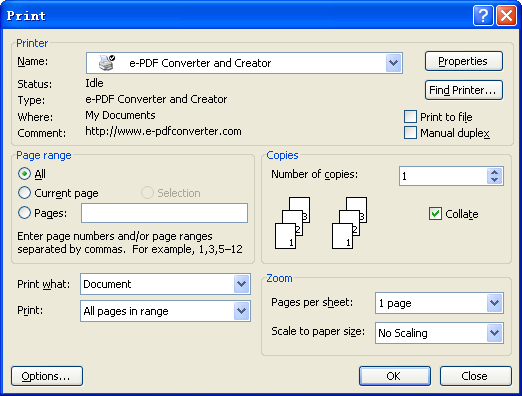Select the Current page radio button

pyautogui.click(x=24, y=193)
